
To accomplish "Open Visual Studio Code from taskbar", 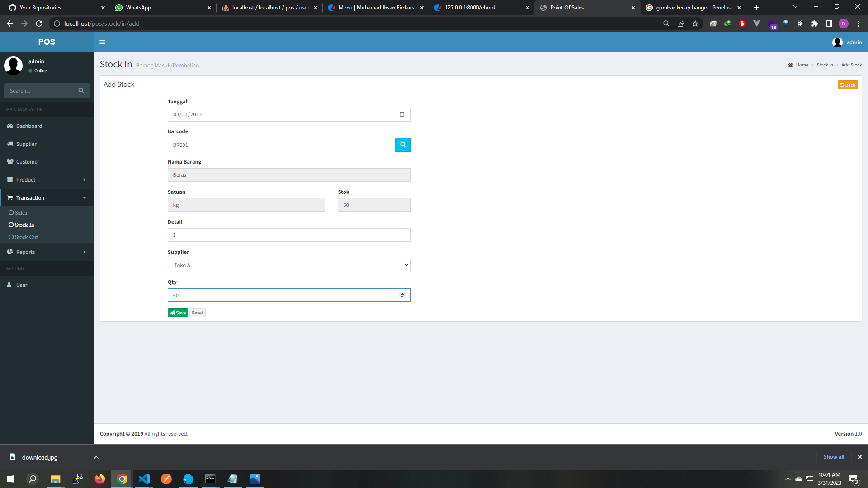I will [144, 479].
